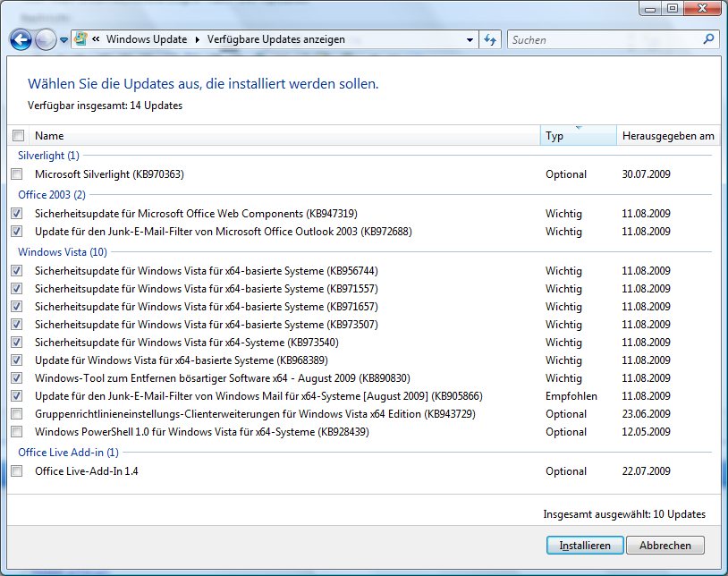Uncheck Office Web Components KB947319 checkbox

17,214
